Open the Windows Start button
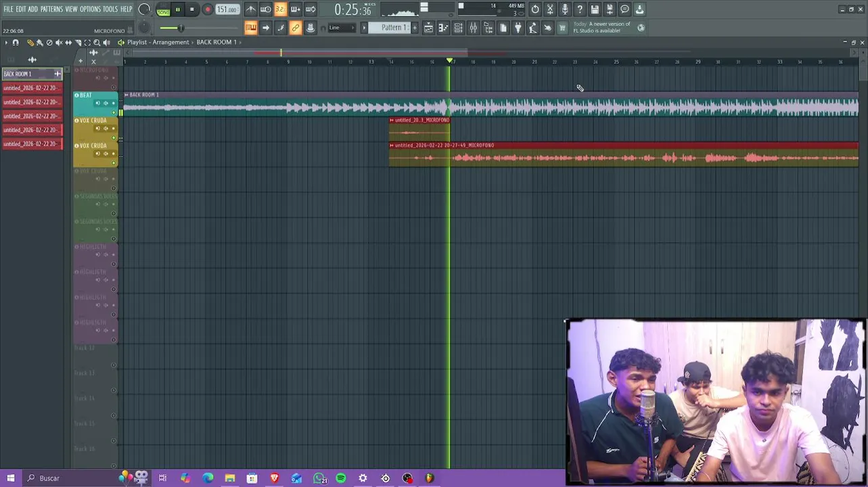The width and height of the screenshot is (868, 487). coord(10,478)
